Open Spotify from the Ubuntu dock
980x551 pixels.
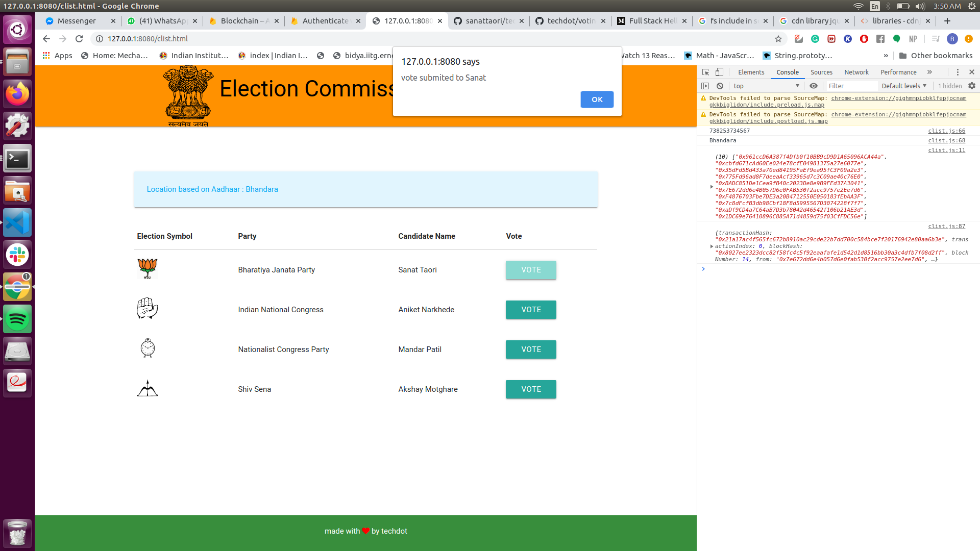tap(17, 319)
